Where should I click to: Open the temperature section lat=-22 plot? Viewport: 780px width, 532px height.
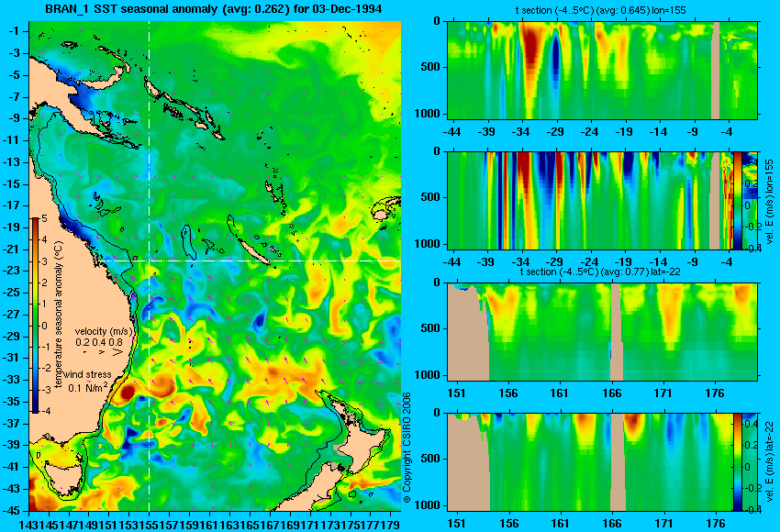click(x=602, y=332)
